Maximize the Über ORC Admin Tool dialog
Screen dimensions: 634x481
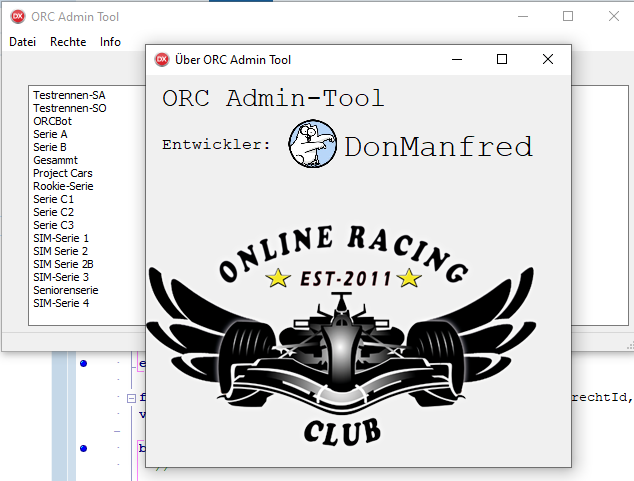tap(502, 60)
